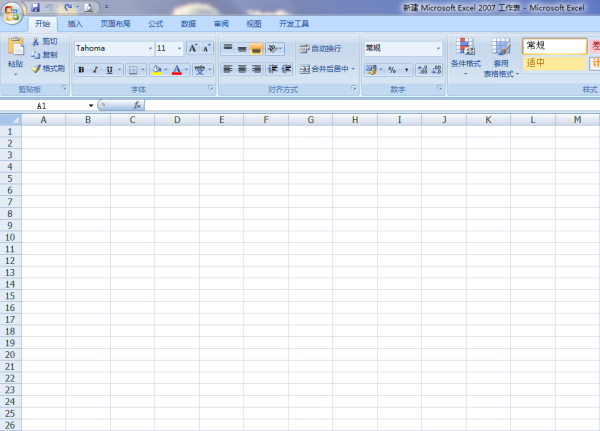Screen dimensions: 600x431
Task: Toggle Italic formatting
Action: pyautogui.click(x=95, y=70)
